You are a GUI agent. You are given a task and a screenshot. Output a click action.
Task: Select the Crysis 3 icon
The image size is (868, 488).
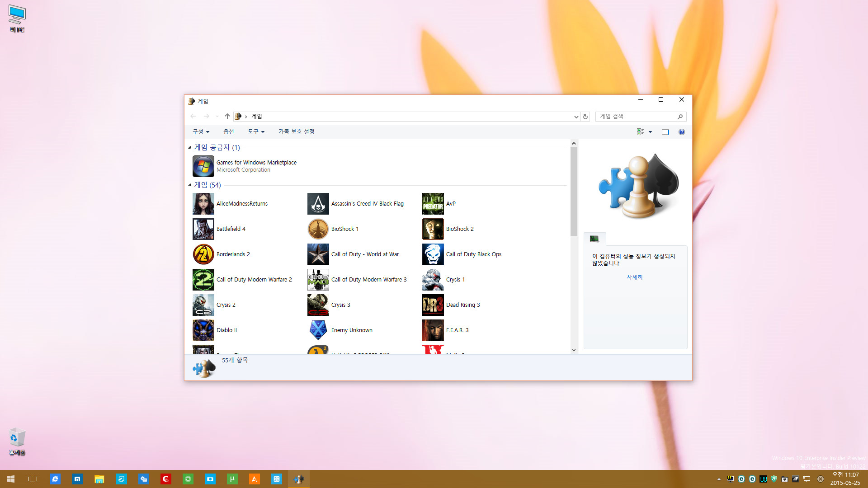[318, 305]
